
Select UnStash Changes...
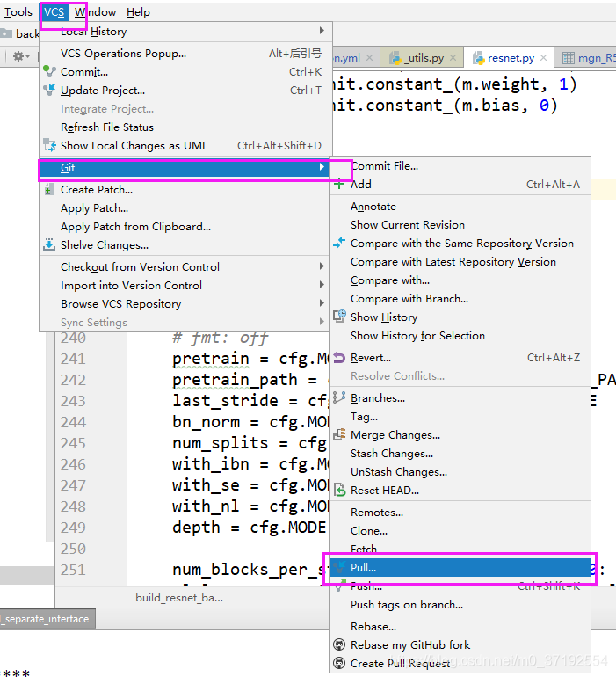pyautogui.click(x=460, y=472)
